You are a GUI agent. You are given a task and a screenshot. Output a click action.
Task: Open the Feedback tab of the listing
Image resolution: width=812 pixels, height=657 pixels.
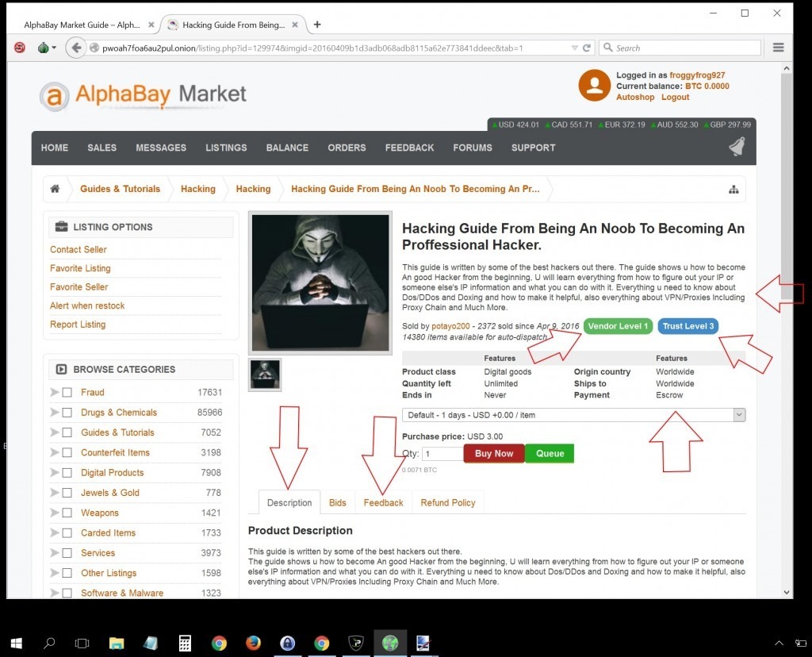383,502
